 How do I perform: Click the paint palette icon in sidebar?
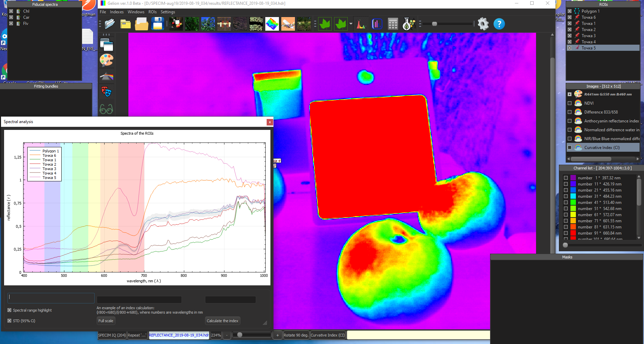click(x=106, y=60)
